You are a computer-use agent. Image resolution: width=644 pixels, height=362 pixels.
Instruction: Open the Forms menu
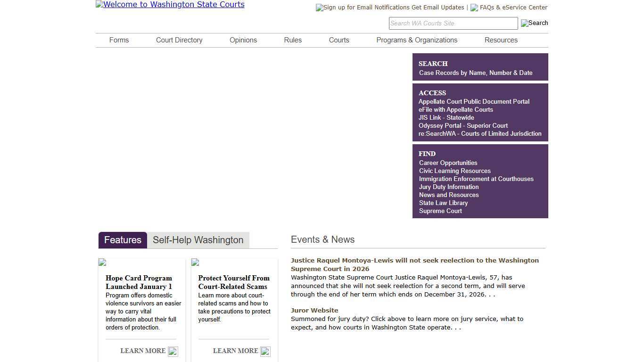119,40
